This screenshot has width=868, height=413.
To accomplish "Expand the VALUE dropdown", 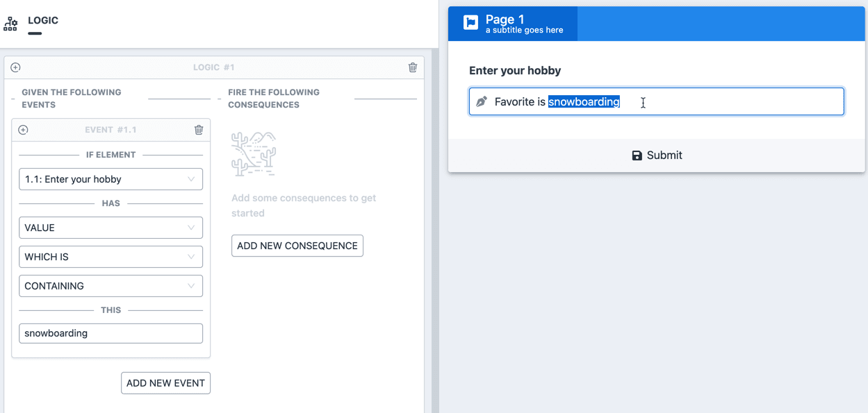I will 110,228.
